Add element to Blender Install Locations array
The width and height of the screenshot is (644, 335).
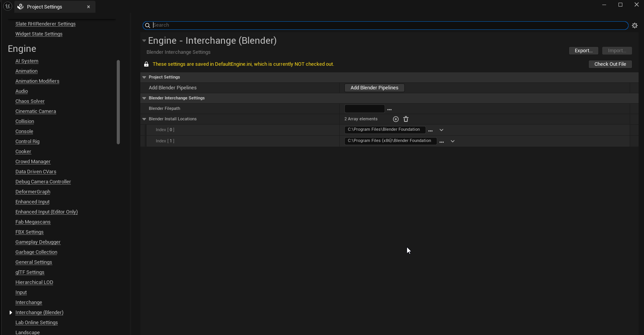tap(395, 119)
